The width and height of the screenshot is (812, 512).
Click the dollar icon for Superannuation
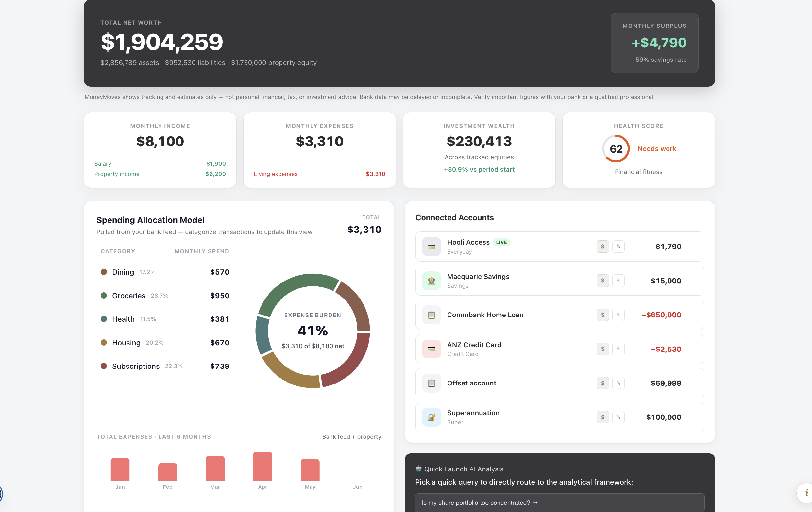point(602,417)
